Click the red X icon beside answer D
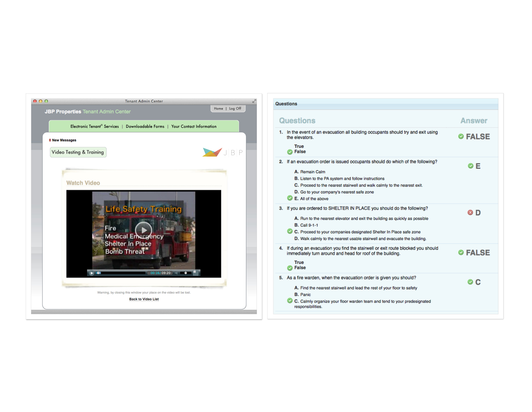Viewport: 532px width, 412px height. [470, 213]
